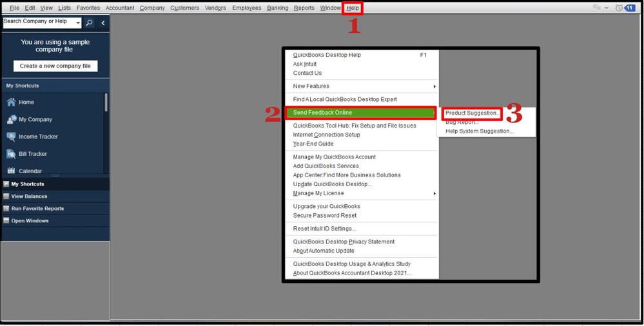The image size is (644, 326).
Task: Open the Vendors menu
Action: click(215, 8)
